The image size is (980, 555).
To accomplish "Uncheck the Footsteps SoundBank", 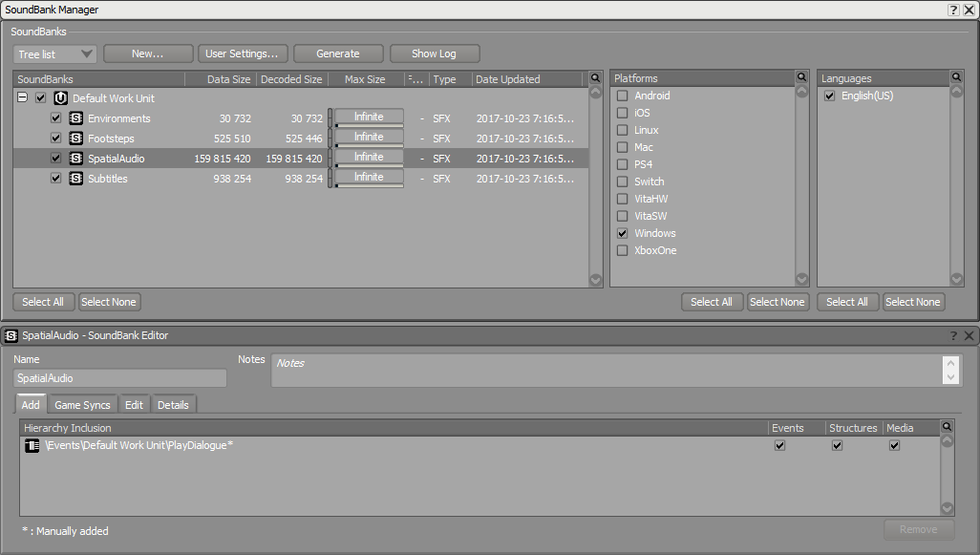I will coord(55,139).
